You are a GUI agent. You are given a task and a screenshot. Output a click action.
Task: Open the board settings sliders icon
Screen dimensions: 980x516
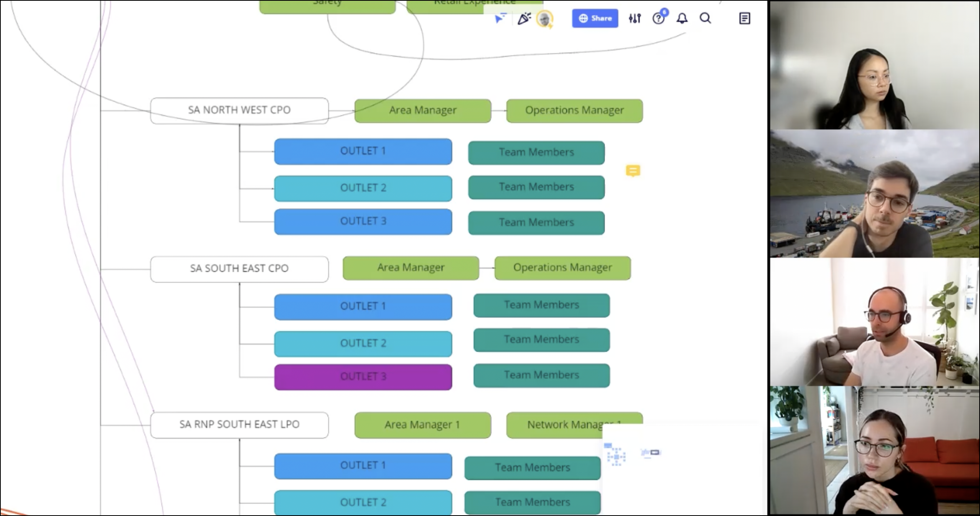point(635,18)
